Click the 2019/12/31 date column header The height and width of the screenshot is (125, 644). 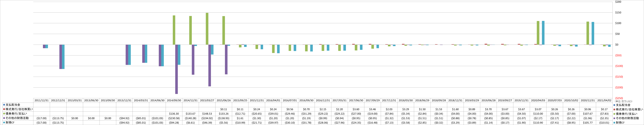click(521, 100)
